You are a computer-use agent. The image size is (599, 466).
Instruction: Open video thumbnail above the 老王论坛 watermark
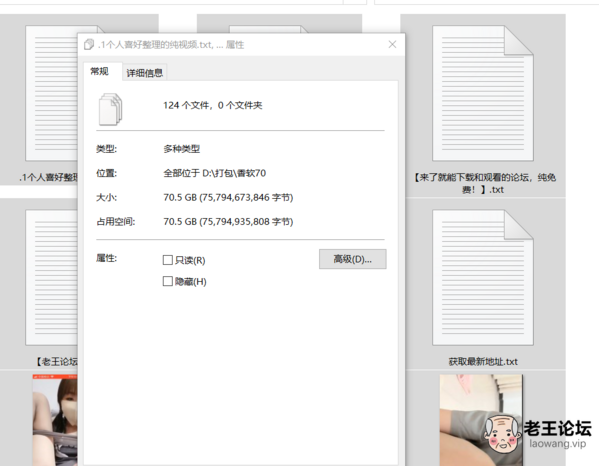click(x=481, y=420)
